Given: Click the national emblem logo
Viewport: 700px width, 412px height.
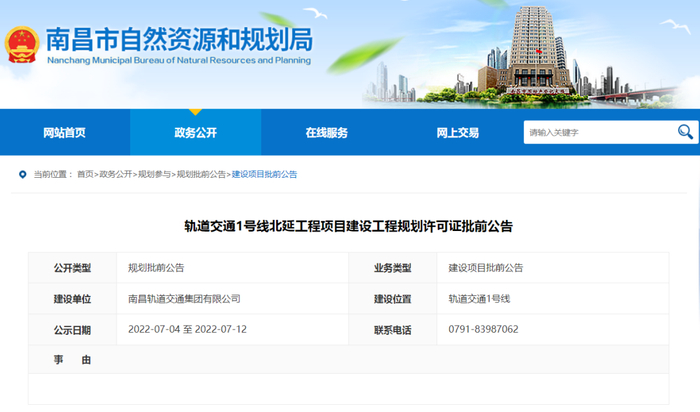Looking at the screenshot, I should [22, 45].
